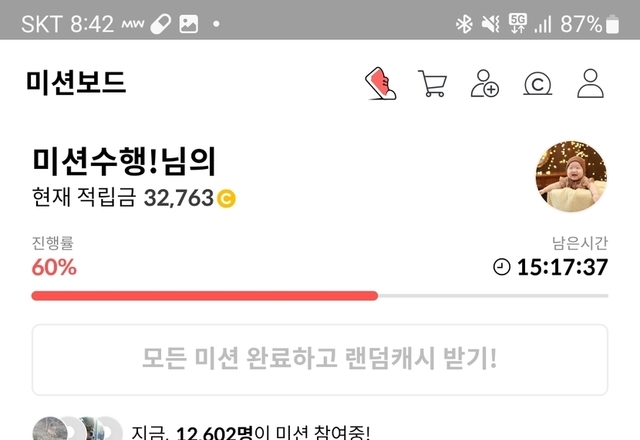Image resolution: width=640 pixels, height=440 pixels.
Task: Tap the 미션보드 page title
Action: point(76,83)
